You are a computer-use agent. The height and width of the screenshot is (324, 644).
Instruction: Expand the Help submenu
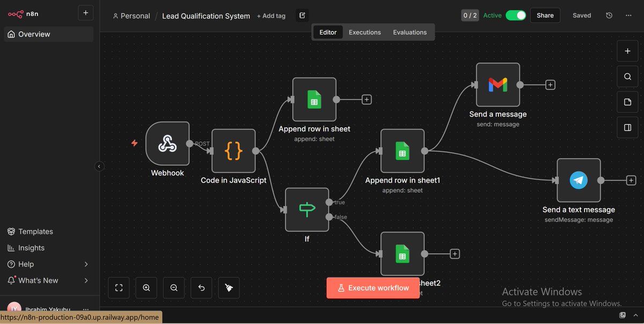coord(86,264)
